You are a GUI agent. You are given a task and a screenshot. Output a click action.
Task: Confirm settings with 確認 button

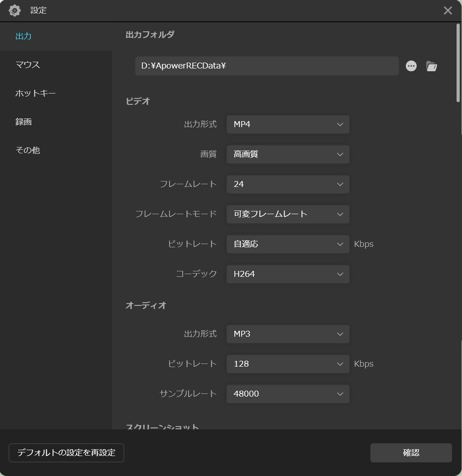point(411,452)
